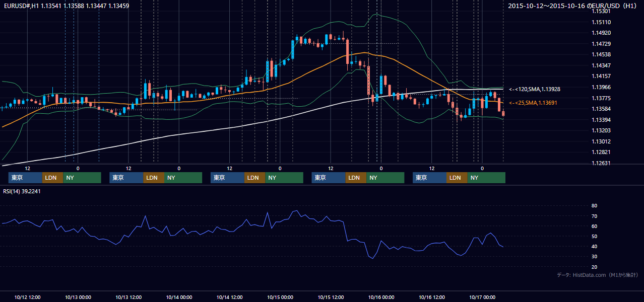Click price axis value 1.13203

click(x=601, y=130)
